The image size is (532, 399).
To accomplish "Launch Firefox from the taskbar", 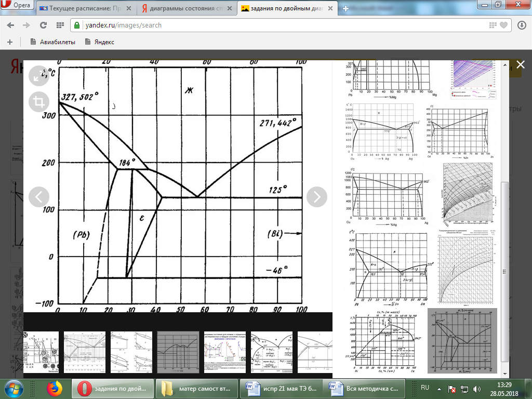I will coord(55,389).
